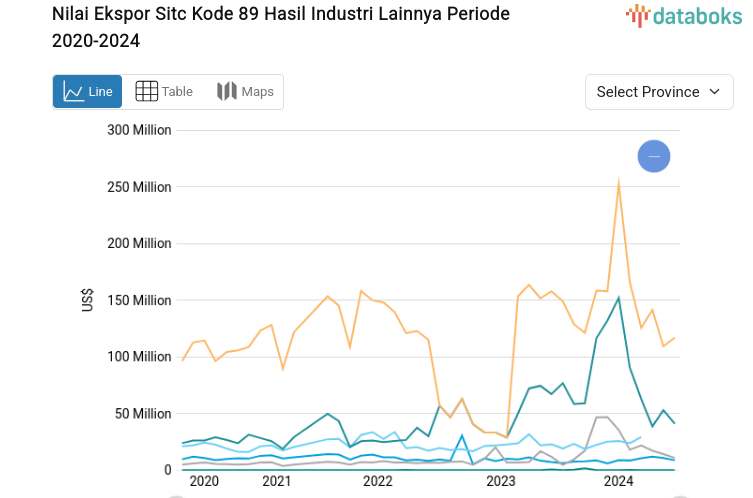This screenshot has width=753, height=498.
Task: Click the 2024 label on the x-axis
Action: click(618, 482)
